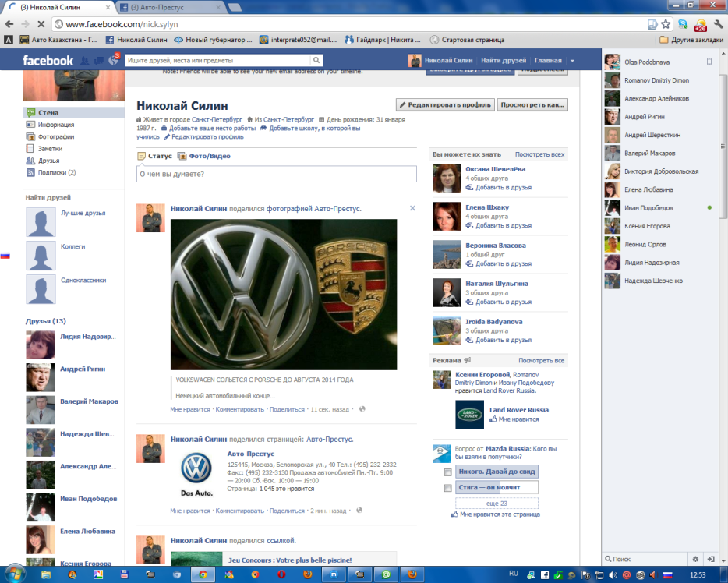This screenshot has width=728, height=583.
Task: Click the browser back arrow
Action: tap(9, 24)
